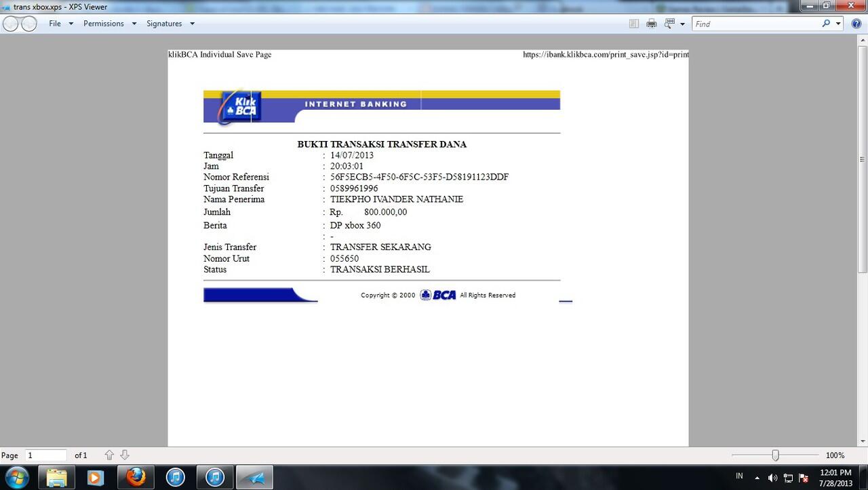This screenshot has width=868, height=490.
Task: Open Windows Explorer from the taskbar
Action: point(56,477)
